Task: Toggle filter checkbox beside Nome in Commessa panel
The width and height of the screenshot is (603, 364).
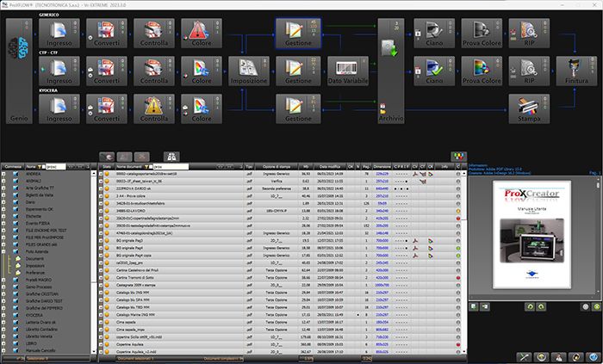Action: [x=43, y=167]
